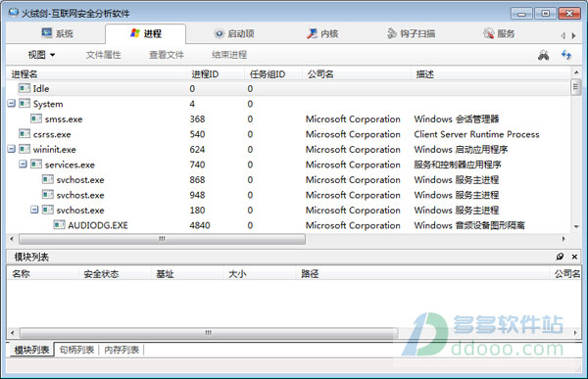The image size is (588, 379).
Task: Click the process list horizontal scrollbar thumb
Action: pyautogui.click(x=162, y=239)
